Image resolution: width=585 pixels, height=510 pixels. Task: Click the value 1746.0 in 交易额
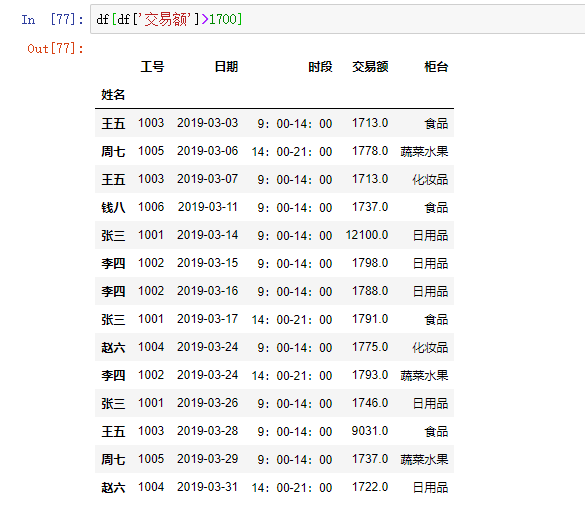click(x=370, y=403)
